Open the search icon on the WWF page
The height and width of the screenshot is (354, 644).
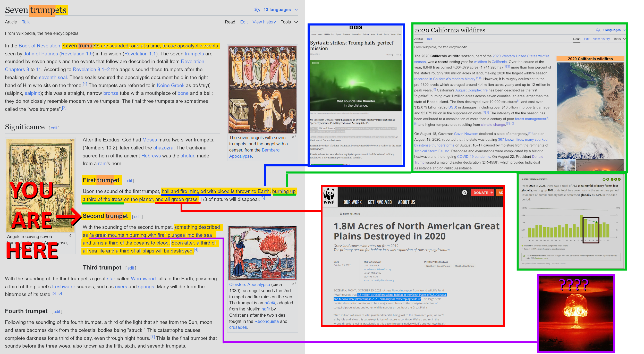point(464,193)
